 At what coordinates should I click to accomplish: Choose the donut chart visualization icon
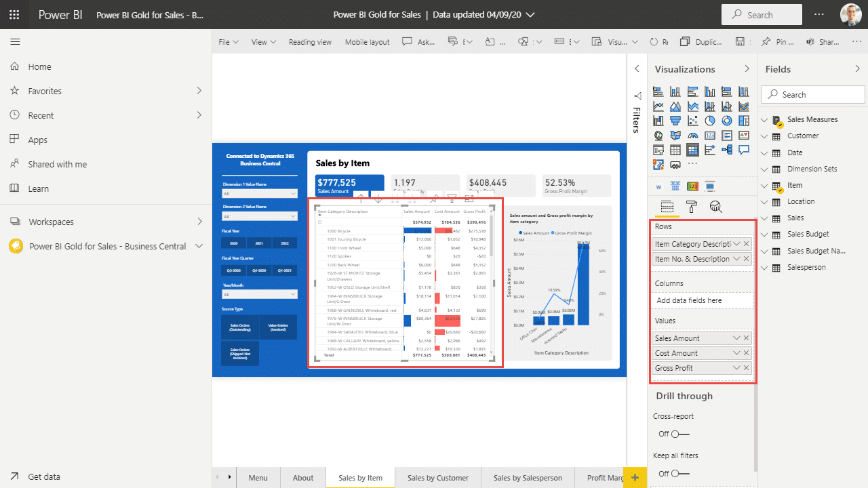click(x=727, y=121)
